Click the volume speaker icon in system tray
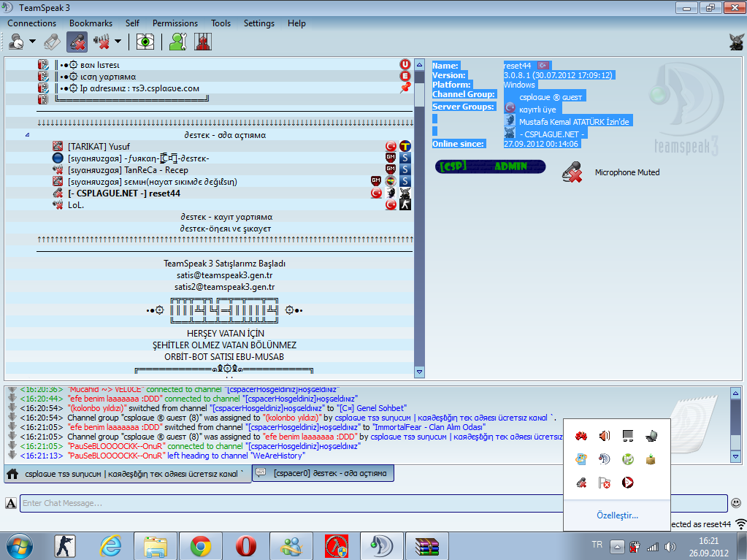 coord(670,546)
